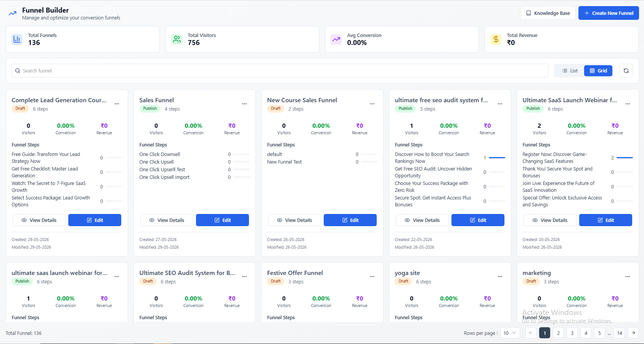Click Draft badge on New Course Sales Funnel

(x=276, y=109)
